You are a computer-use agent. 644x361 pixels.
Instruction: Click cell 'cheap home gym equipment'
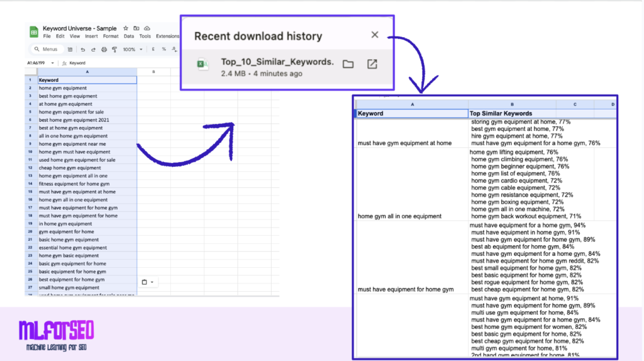pos(87,168)
